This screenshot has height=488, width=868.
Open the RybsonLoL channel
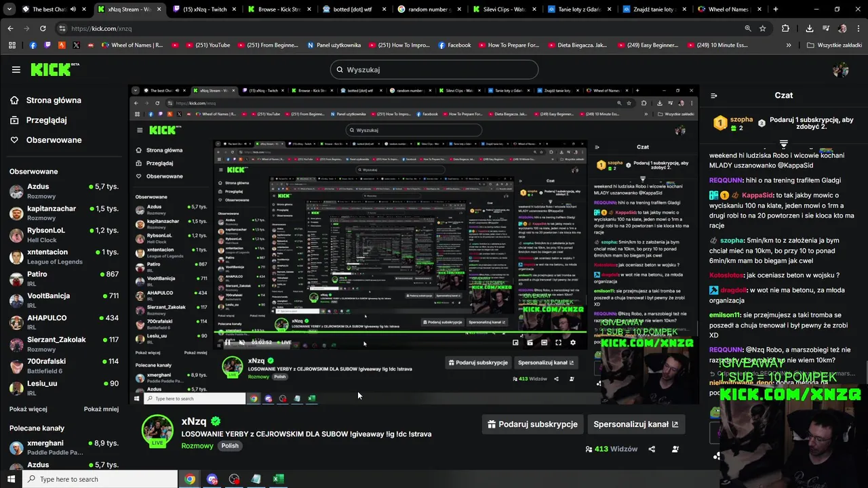tap(64, 235)
